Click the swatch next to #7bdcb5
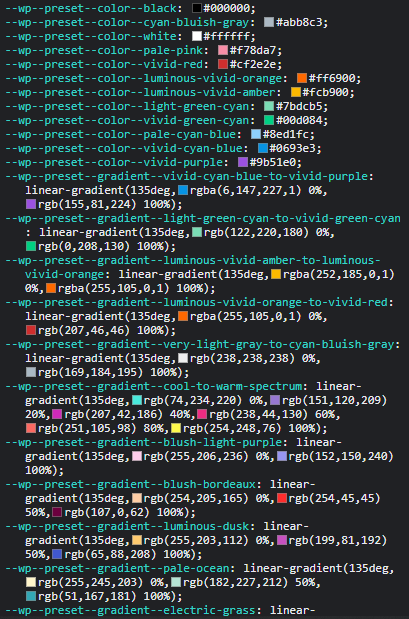The image size is (409, 619). click(x=269, y=107)
